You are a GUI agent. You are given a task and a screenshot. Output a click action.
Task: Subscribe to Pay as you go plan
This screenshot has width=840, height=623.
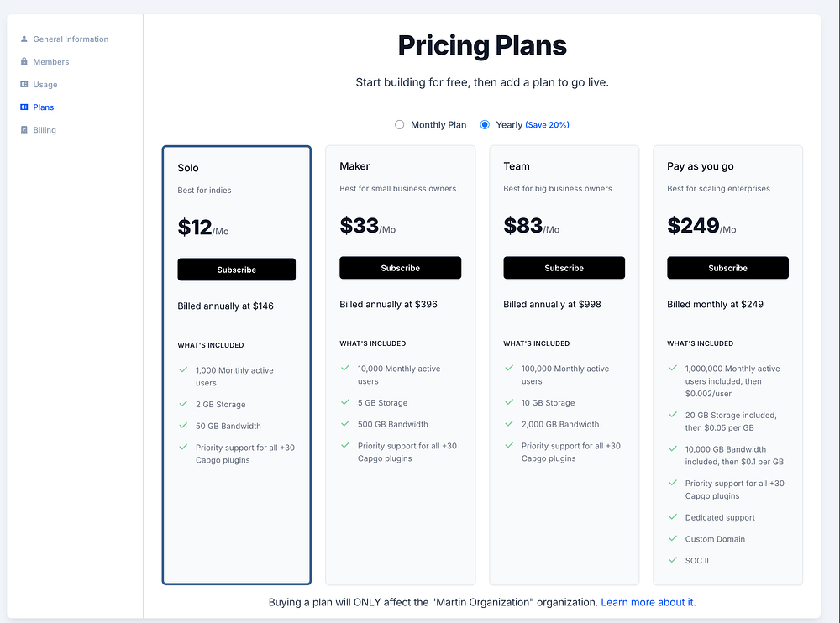727,268
